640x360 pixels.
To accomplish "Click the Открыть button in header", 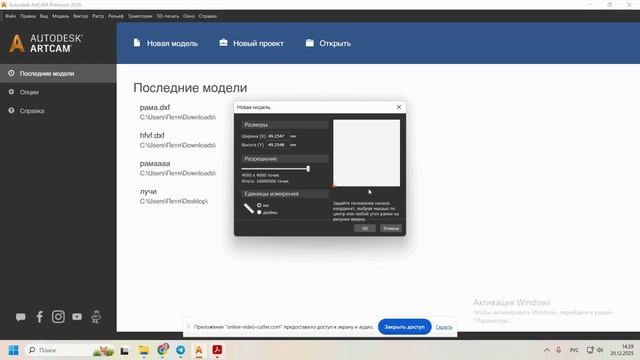I will 328,43.
